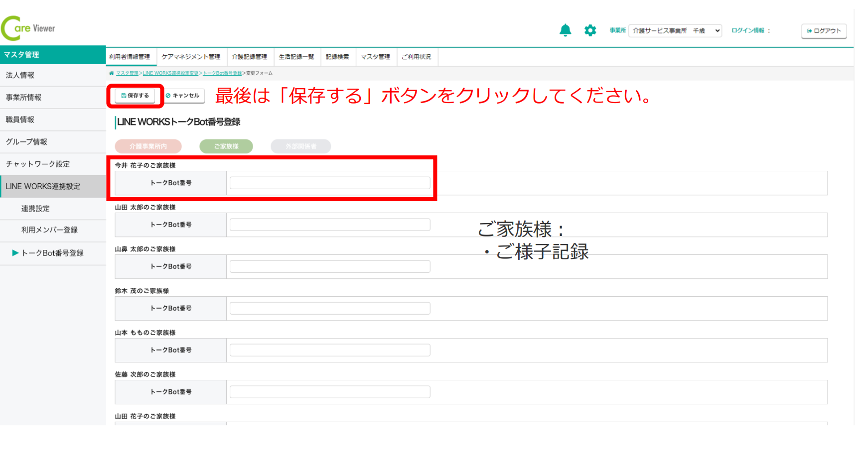Viewport: 868px width, 462px height.
Task: Select the ご家族様 category pill
Action: [x=226, y=146]
